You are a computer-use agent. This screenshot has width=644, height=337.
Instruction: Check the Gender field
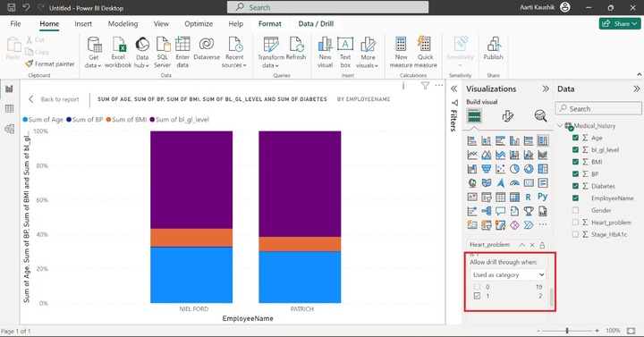[575, 210]
